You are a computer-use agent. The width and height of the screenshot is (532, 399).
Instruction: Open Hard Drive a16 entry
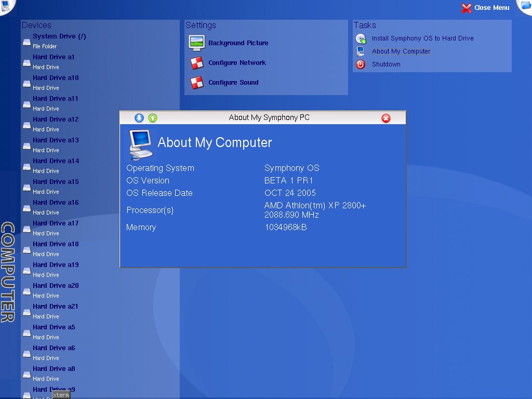[x=56, y=202]
